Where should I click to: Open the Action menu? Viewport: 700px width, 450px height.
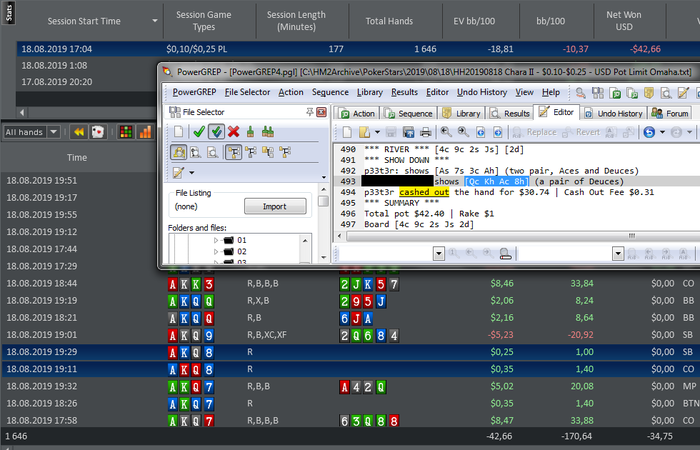(291, 92)
